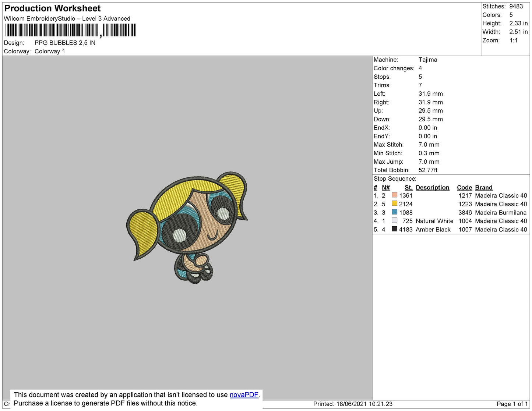Click the salmon color swatch for thread 1361
The height and width of the screenshot is (411, 532).
tap(395, 195)
